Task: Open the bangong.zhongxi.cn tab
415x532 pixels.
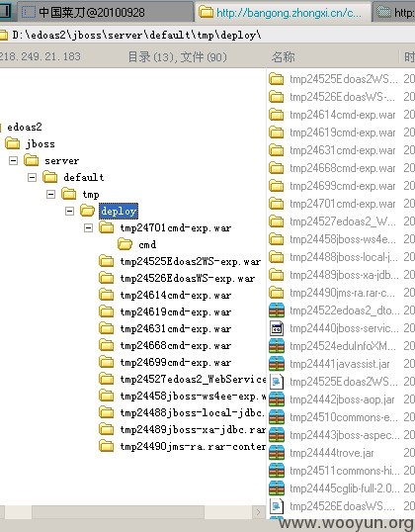Action: click(284, 13)
